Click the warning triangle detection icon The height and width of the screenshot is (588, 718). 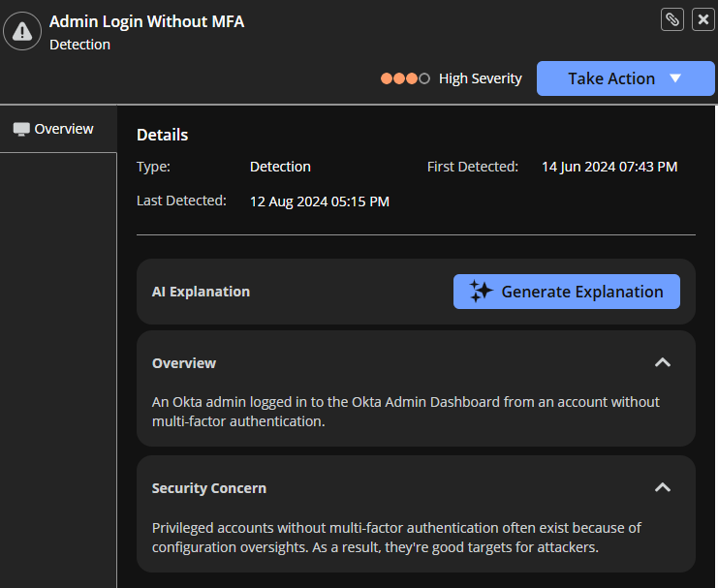pyautogui.click(x=22, y=31)
